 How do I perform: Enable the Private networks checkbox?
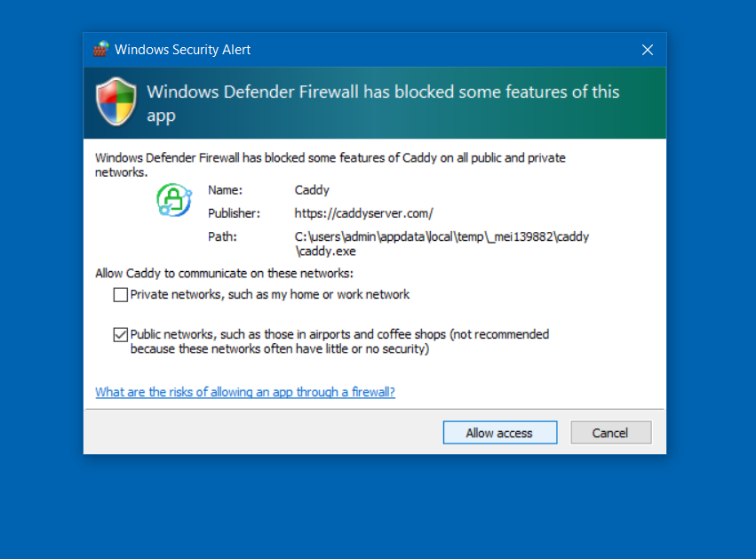121,295
